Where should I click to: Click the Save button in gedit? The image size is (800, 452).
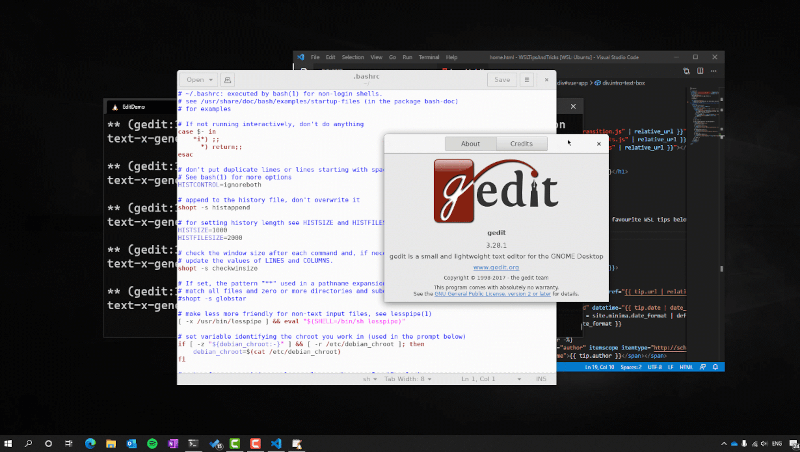502,79
